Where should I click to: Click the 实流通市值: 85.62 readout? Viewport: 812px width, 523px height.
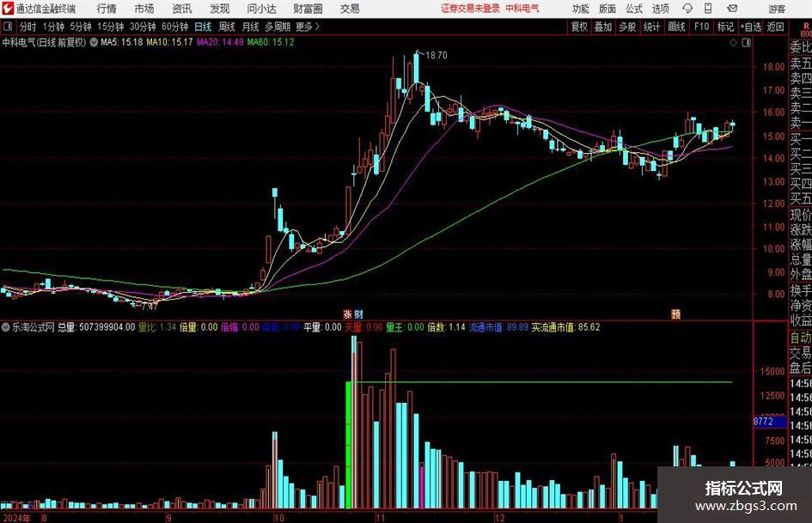pyautogui.click(x=565, y=327)
